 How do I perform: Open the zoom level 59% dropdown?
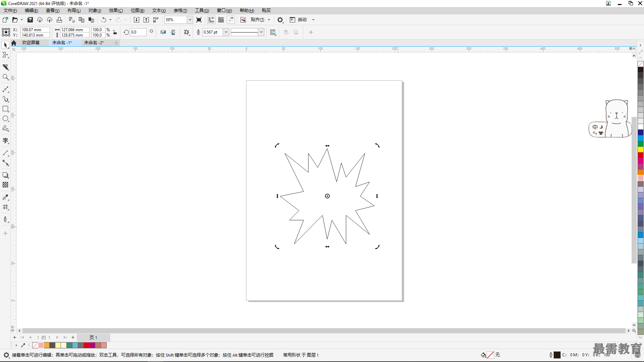tap(190, 20)
